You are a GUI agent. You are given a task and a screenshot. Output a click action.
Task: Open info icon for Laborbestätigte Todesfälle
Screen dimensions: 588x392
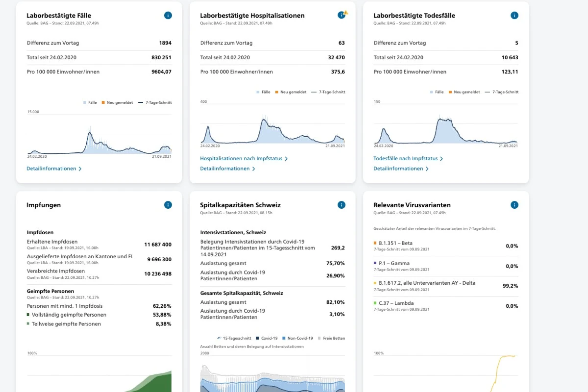click(x=514, y=16)
